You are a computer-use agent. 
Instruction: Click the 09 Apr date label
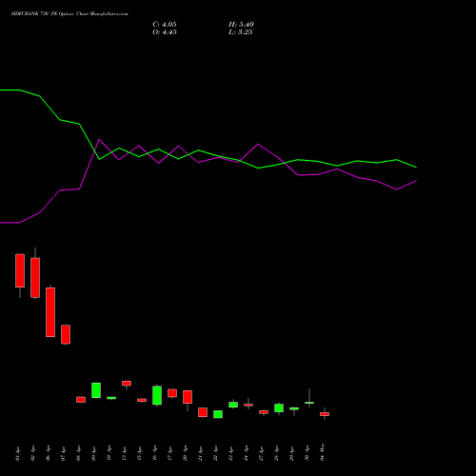coord(93,453)
